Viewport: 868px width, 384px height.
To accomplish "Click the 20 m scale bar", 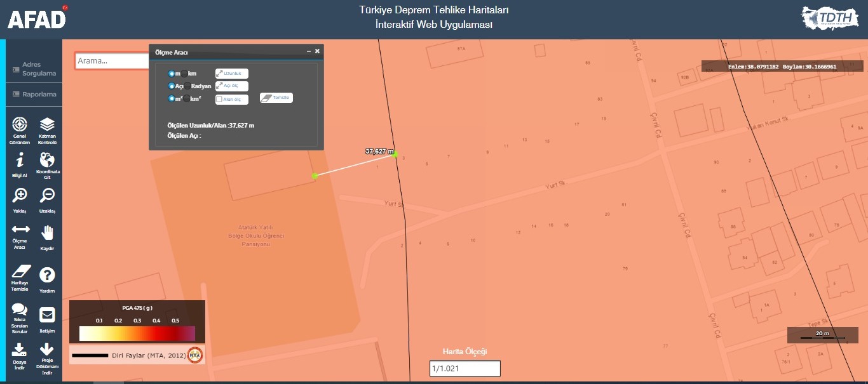I will point(822,334).
